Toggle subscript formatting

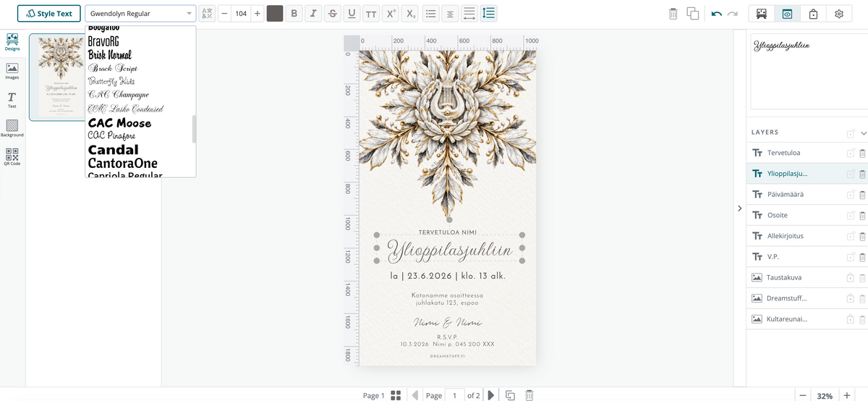tap(410, 14)
